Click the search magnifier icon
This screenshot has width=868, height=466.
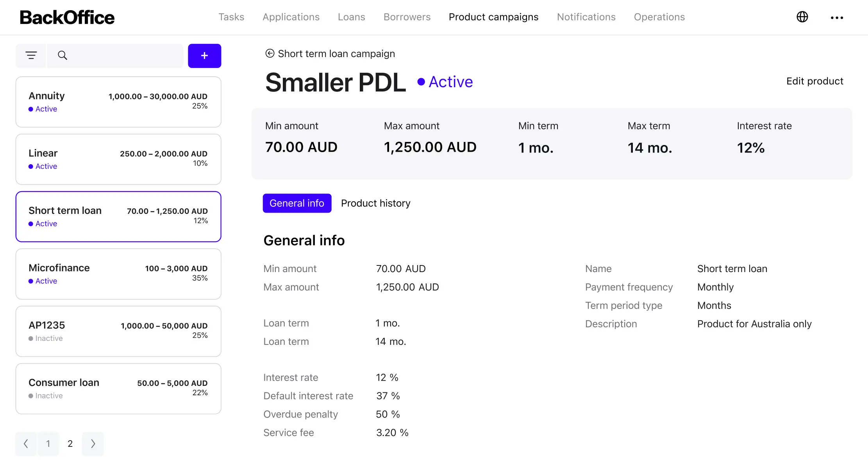[63, 56]
